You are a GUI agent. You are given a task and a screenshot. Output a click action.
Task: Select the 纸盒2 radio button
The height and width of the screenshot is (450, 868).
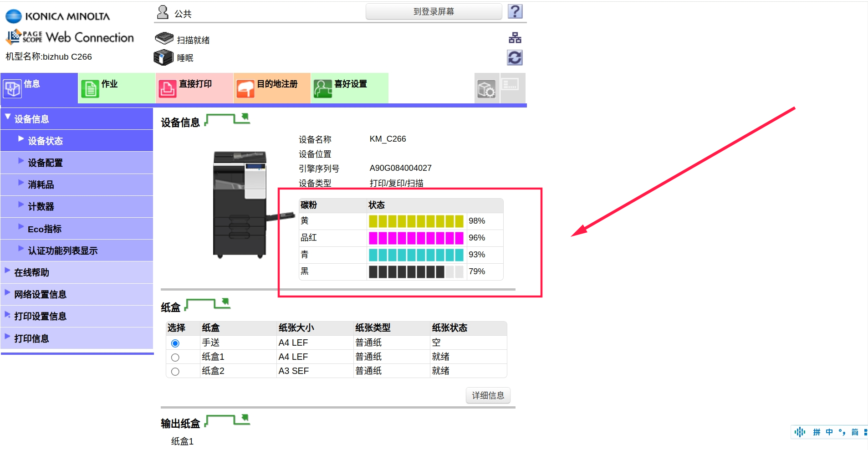pyautogui.click(x=175, y=372)
